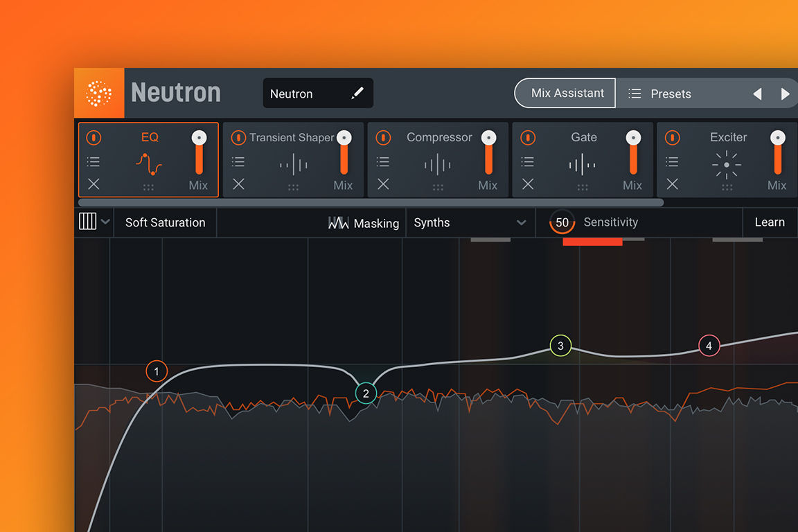Adjust the Transient Shaper Mix slider
The height and width of the screenshot is (532, 798).
point(344,152)
